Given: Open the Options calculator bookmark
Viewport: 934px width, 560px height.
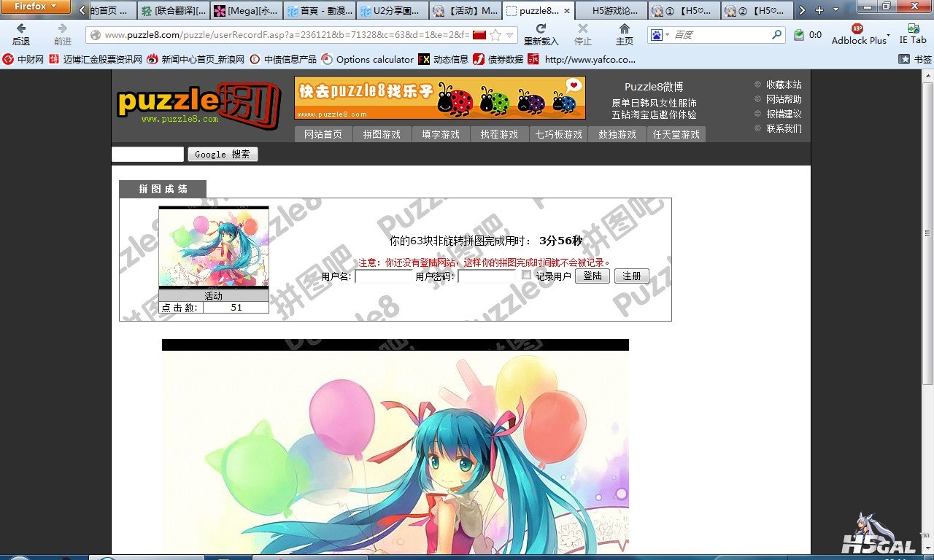Looking at the screenshot, I should coord(368,59).
